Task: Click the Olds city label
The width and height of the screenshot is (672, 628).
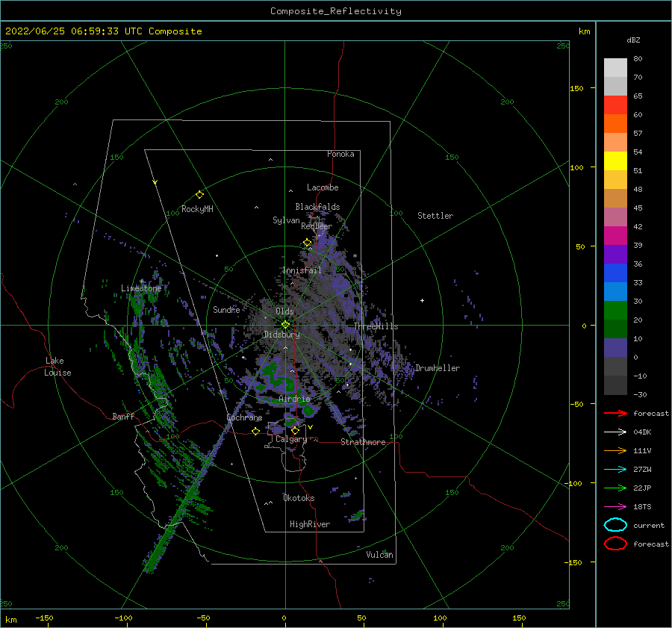Action: point(284,311)
